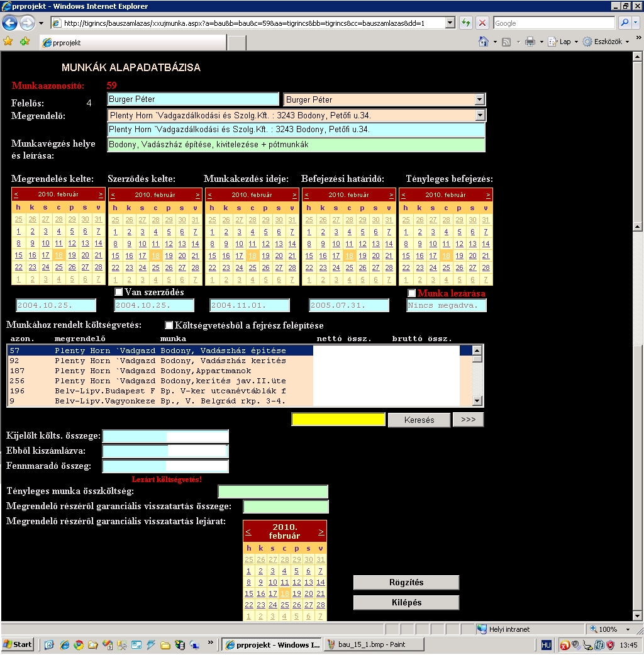644x657 pixels.
Task: Click the Felelős name text field
Action: 193,99
